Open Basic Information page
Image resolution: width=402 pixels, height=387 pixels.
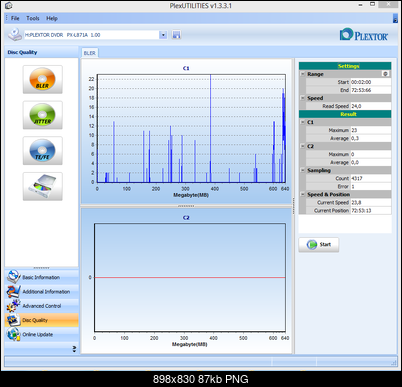coord(41,277)
